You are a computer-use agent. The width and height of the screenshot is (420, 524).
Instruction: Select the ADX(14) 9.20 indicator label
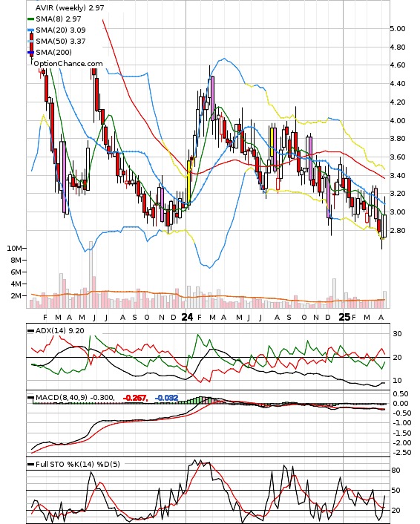(59, 331)
